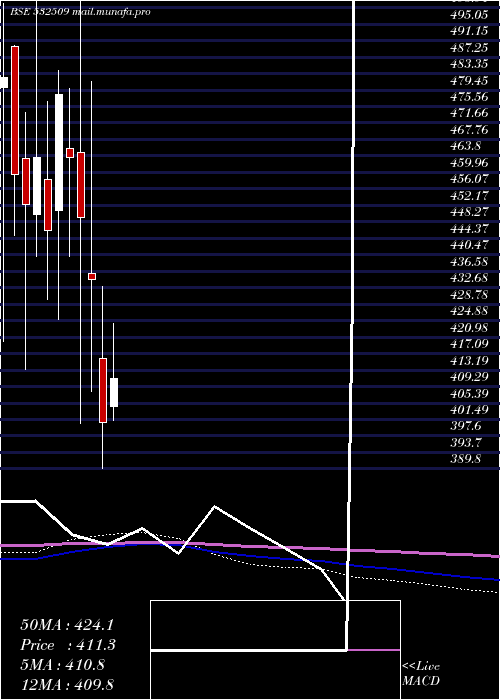The image size is (500, 700).
Task: Click the 452.17 axis value
Action: pyautogui.click(x=469, y=196)
